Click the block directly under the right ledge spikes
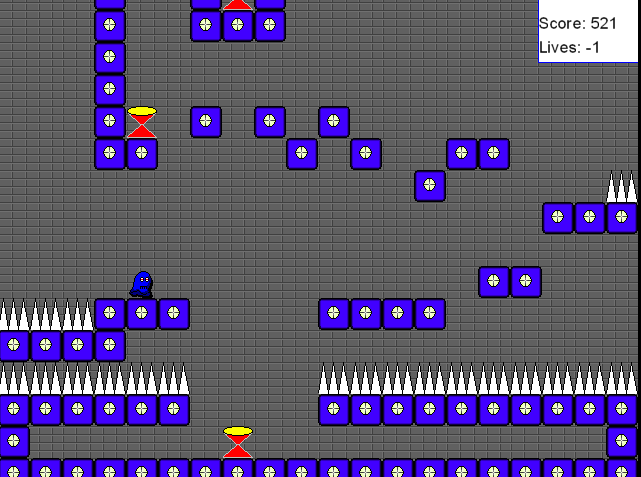The width and height of the screenshot is (641, 477). pos(622,218)
